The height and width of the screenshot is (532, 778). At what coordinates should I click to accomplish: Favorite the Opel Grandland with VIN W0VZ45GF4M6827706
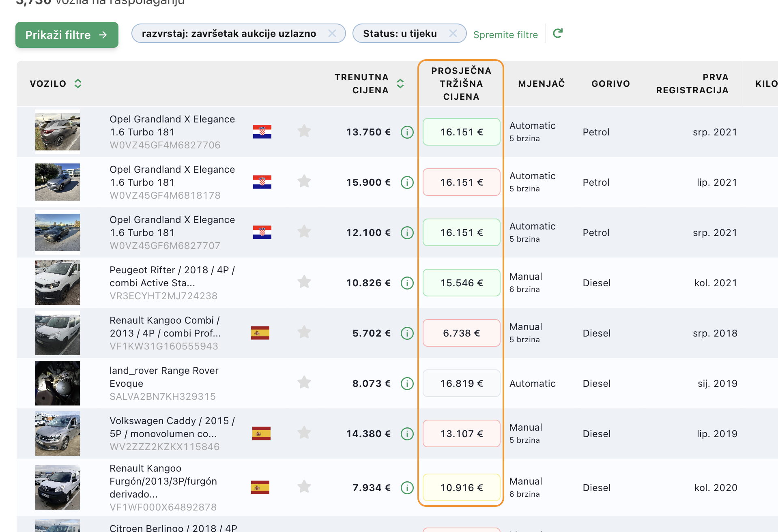point(304,131)
